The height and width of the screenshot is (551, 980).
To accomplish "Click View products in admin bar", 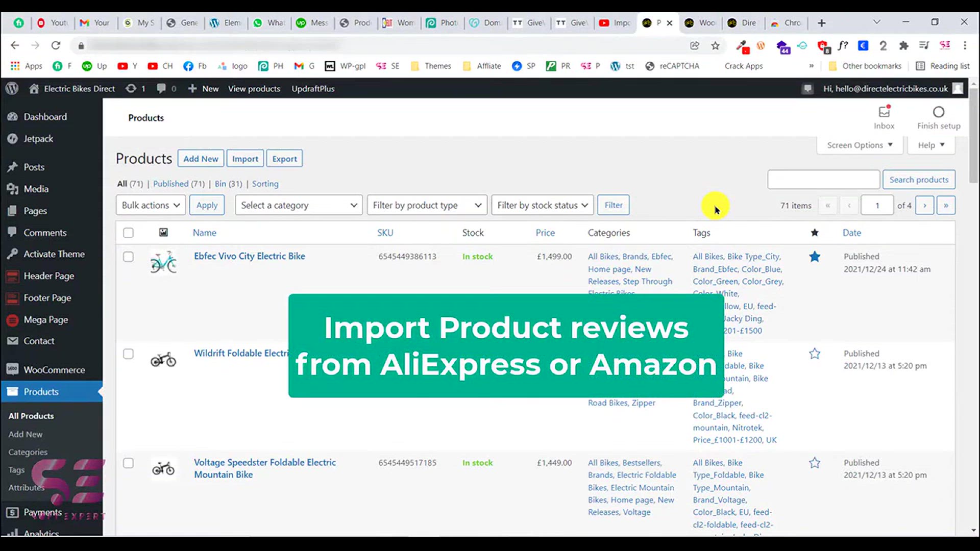I will point(254,89).
